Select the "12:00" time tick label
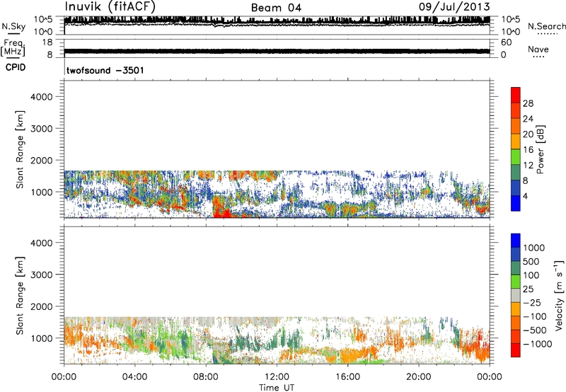Screen dimensions: 566x392 [x=277, y=377]
